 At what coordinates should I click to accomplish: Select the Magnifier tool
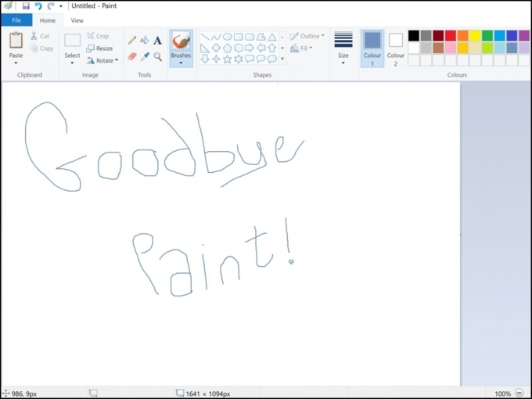coord(157,56)
